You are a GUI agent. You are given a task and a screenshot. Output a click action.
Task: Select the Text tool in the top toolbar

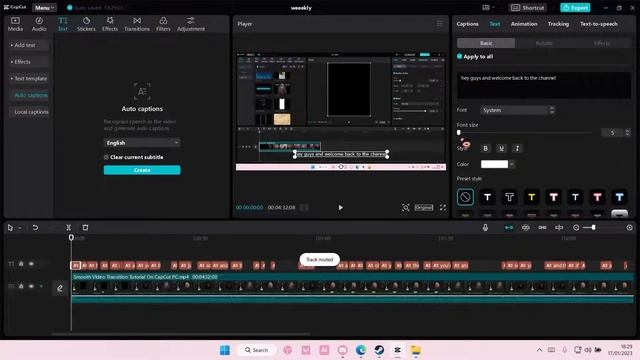click(62, 24)
